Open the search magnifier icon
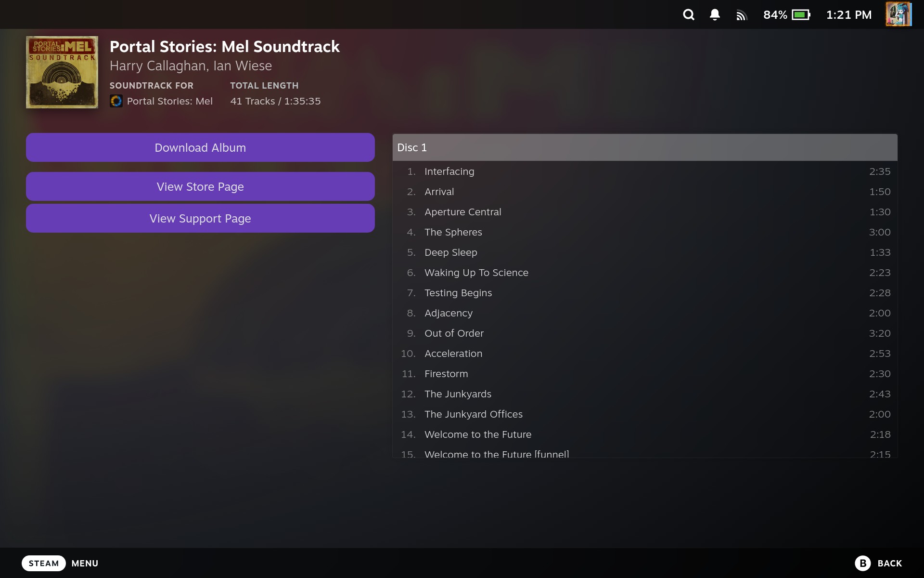924x578 pixels. coord(689,15)
